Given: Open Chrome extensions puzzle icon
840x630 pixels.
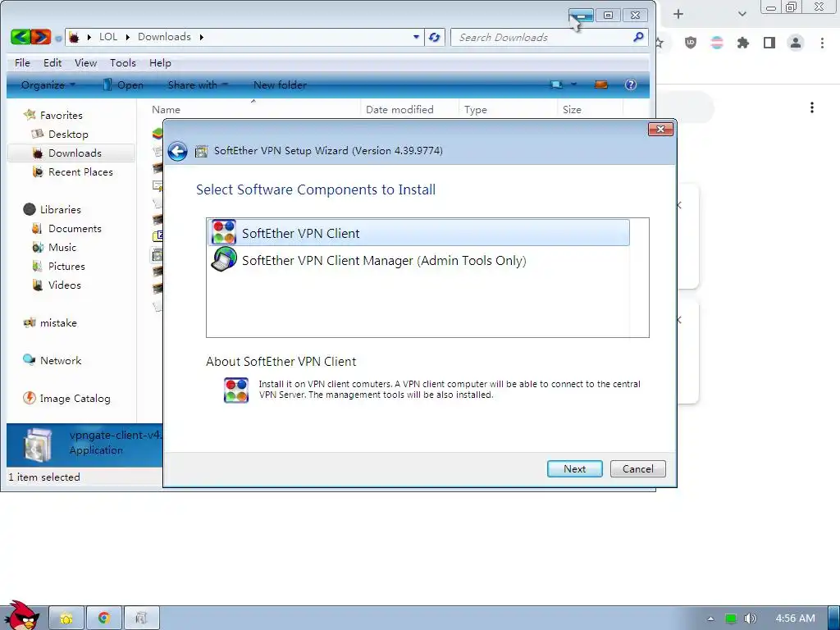Looking at the screenshot, I should coord(742,43).
